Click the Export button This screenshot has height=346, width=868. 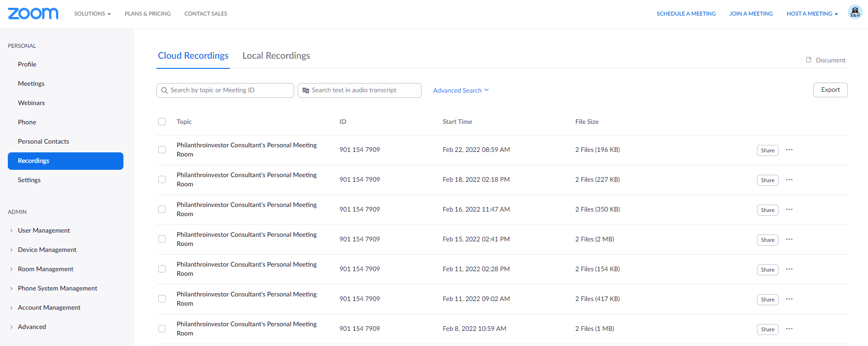[x=830, y=90]
